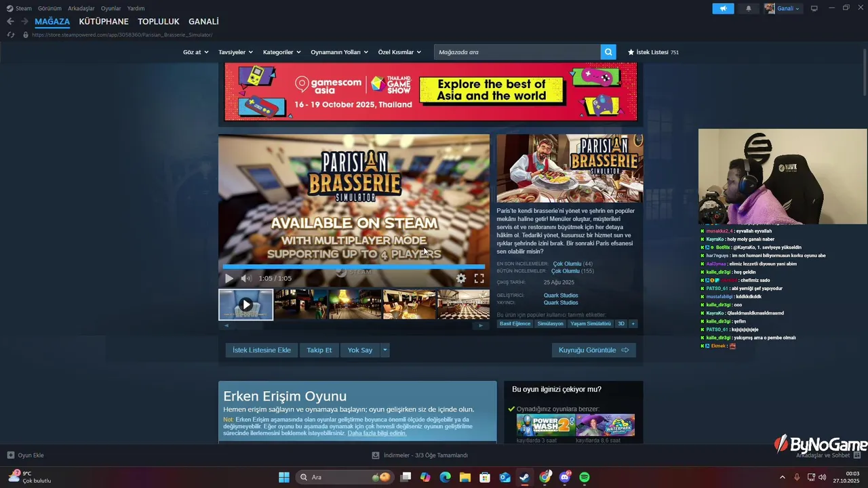Switch to the TOPLULUK tab

159,22
